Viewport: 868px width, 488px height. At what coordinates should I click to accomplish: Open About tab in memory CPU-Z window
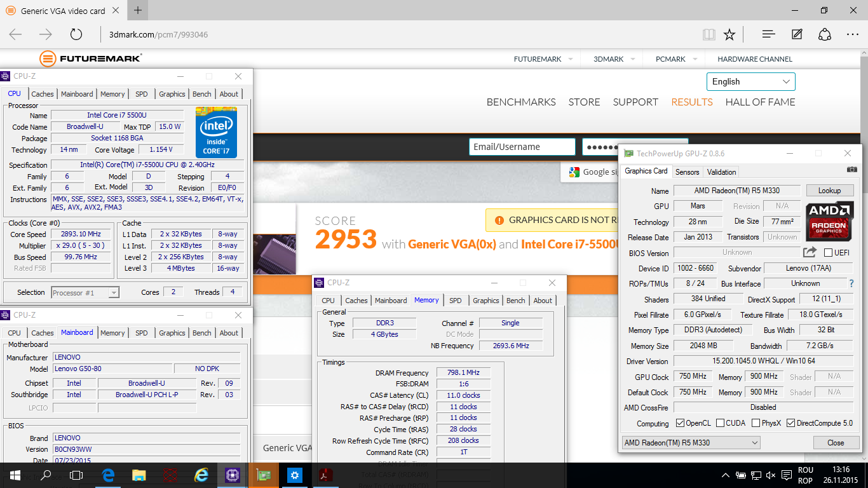[543, 301]
